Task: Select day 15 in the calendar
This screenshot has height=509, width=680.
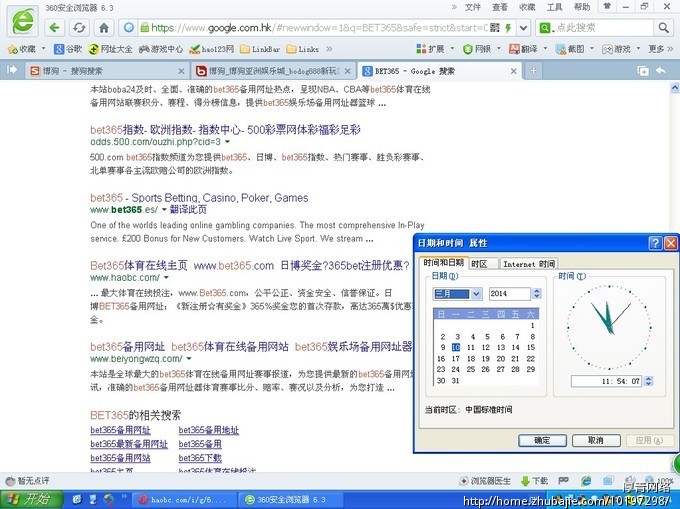Action: pos(530,347)
